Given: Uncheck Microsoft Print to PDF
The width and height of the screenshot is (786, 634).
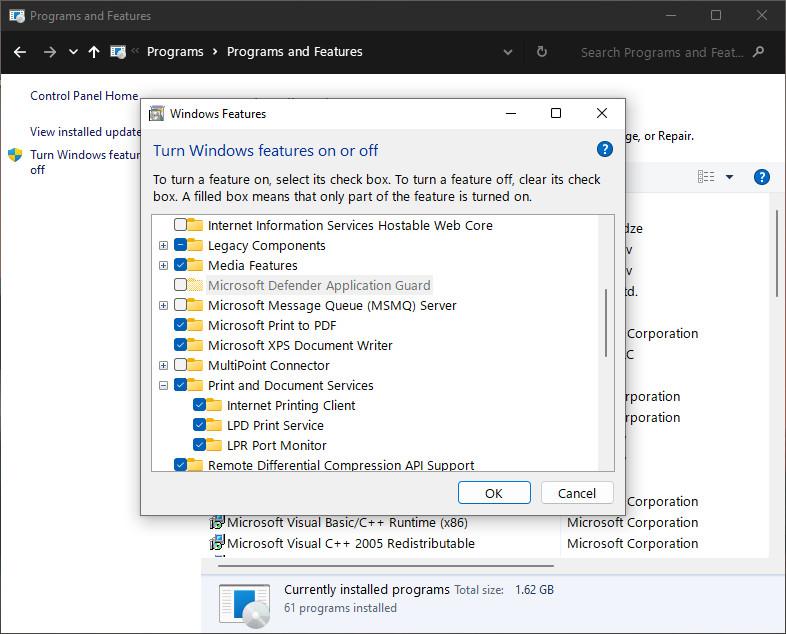Looking at the screenshot, I should (x=180, y=325).
